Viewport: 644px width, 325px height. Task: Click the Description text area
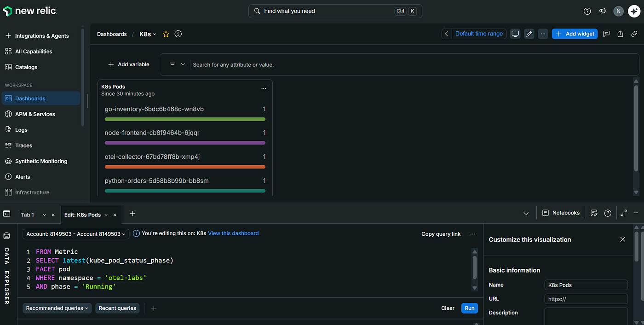(x=586, y=316)
